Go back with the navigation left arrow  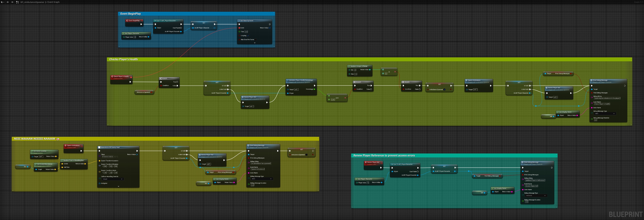point(8,2)
